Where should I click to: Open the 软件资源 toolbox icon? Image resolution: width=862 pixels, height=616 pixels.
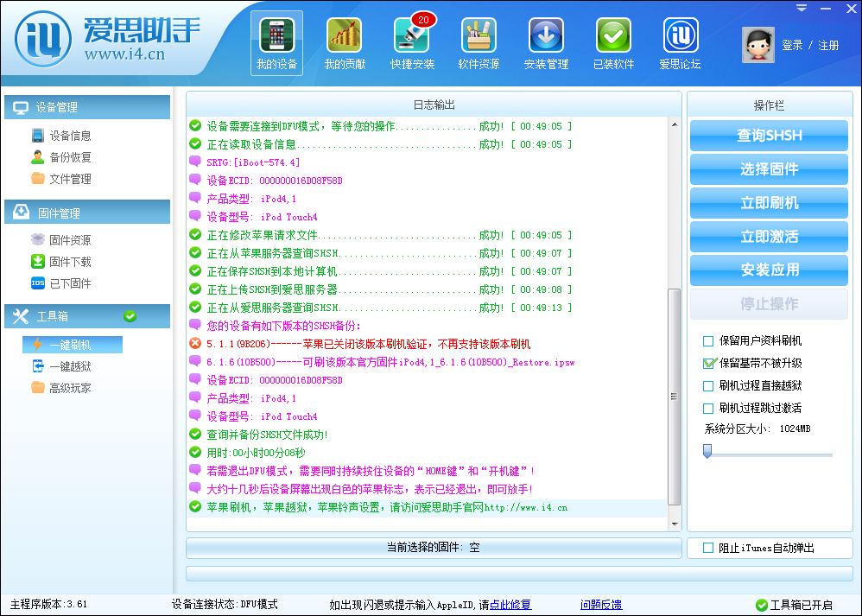click(x=479, y=43)
